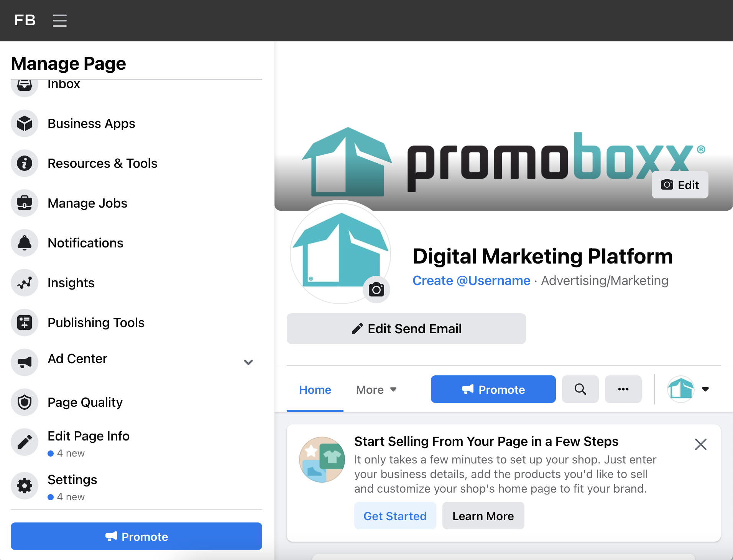The height and width of the screenshot is (560, 733).
Task: Open the More tab dropdown
Action: 376,390
